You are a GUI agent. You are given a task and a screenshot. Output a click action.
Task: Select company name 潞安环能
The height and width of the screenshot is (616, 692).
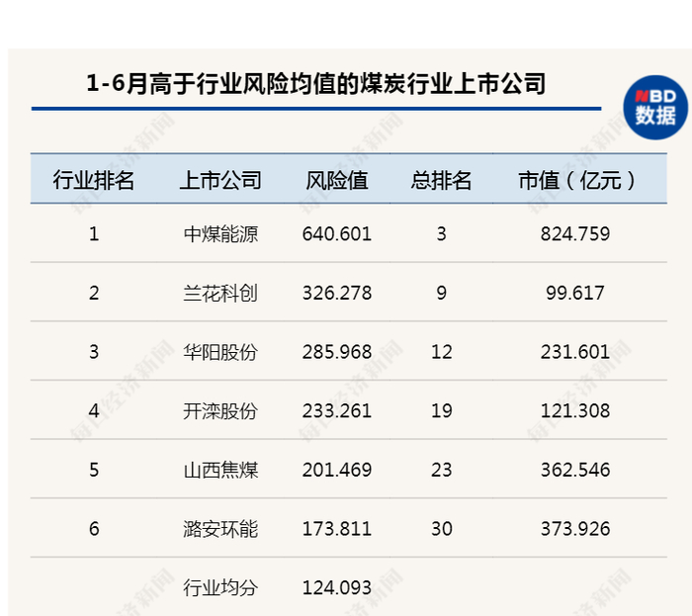[x=220, y=529]
